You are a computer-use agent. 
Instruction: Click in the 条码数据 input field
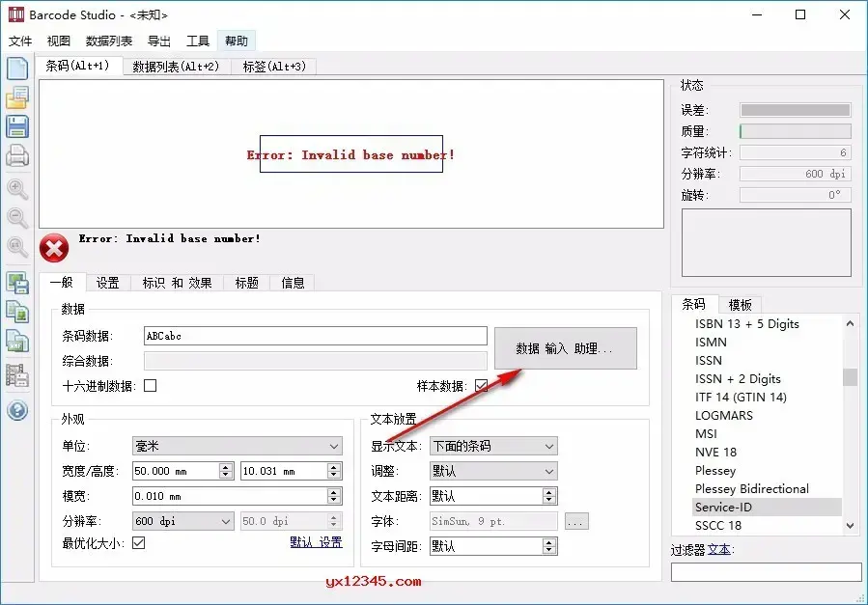tap(315, 336)
